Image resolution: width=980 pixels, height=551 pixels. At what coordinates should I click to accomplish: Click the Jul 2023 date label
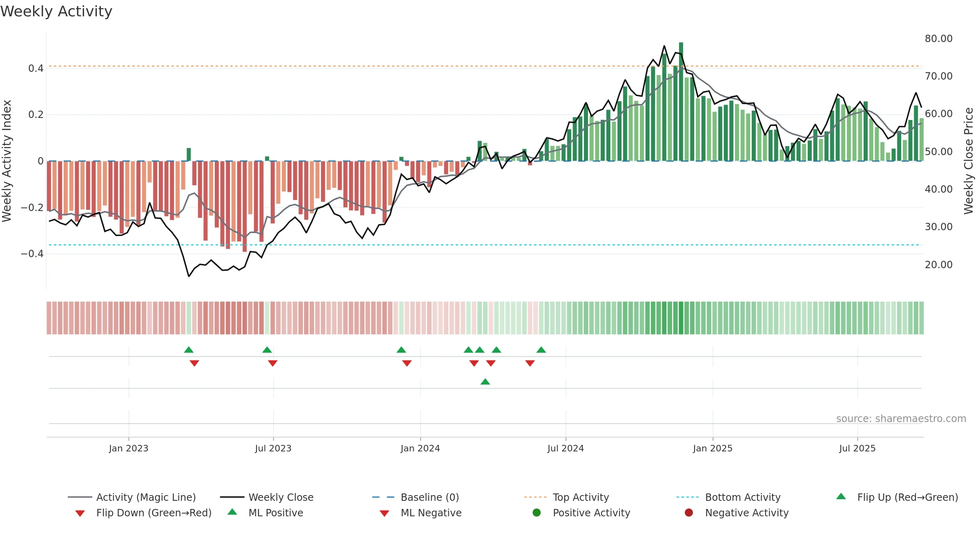[x=273, y=449]
